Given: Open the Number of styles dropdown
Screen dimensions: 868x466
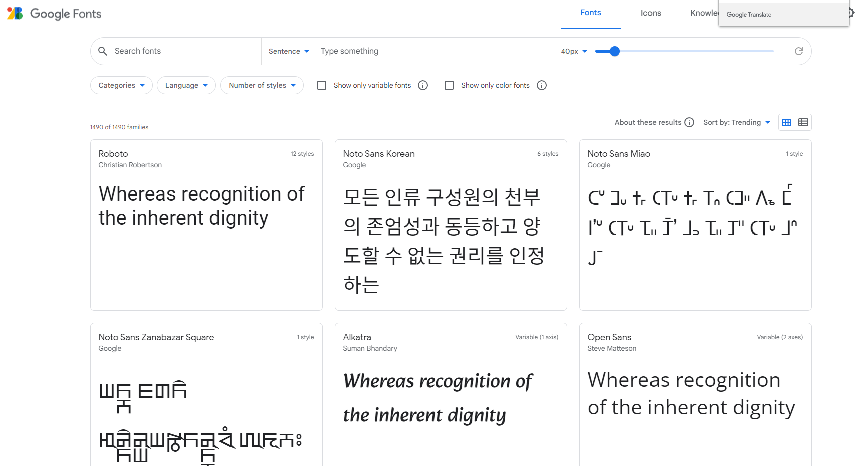Looking at the screenshot, I should coord(262,85).
